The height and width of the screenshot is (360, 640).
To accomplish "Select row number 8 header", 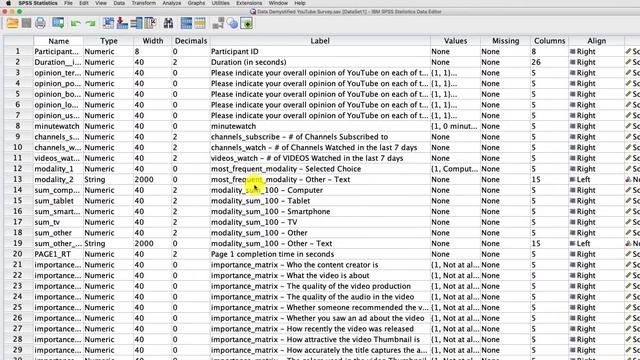I will pos(18,126).
